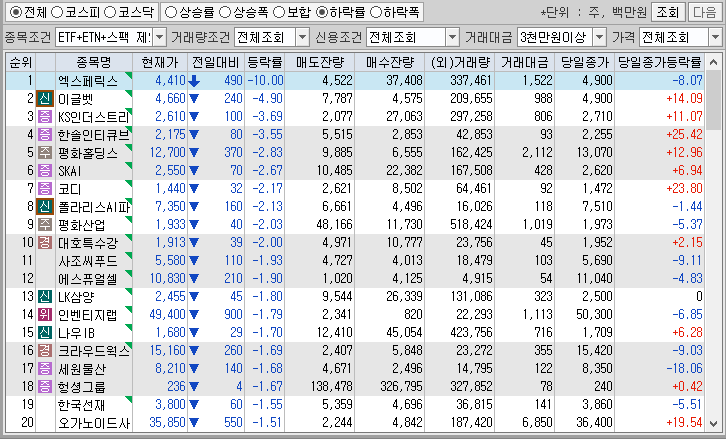This screenshot has height=439, width=726.
Task: Choose the 상승률 sort option
Action: [x=171, y=13]
